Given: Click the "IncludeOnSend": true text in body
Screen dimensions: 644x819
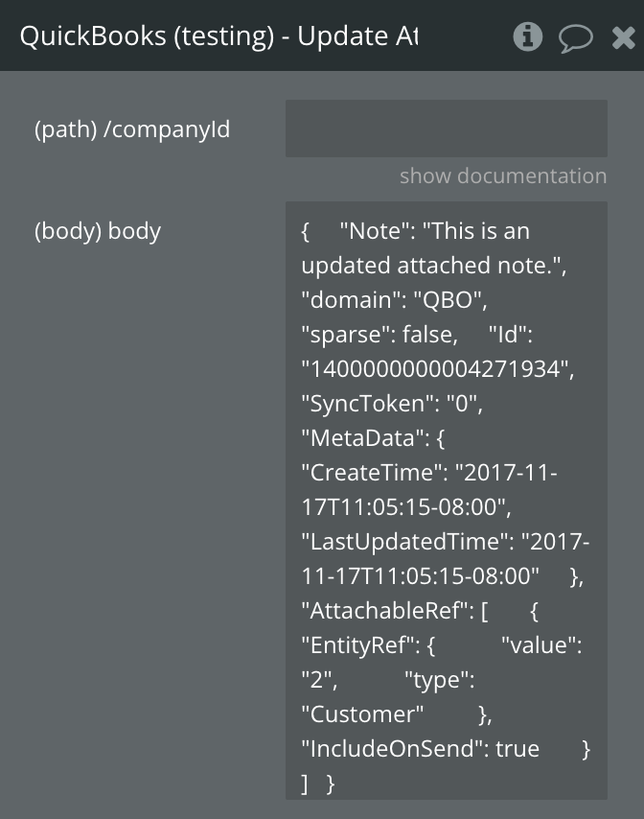Looking at the screenshot, I should (420, 749).
